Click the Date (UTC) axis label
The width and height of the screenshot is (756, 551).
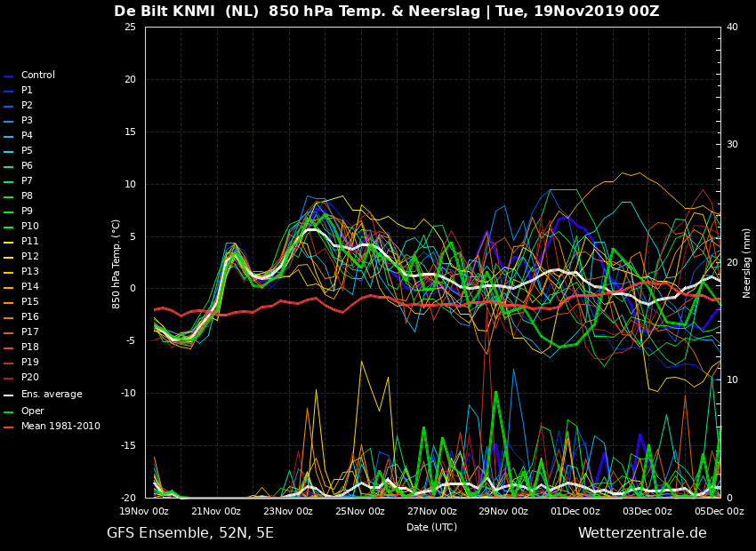431,527
